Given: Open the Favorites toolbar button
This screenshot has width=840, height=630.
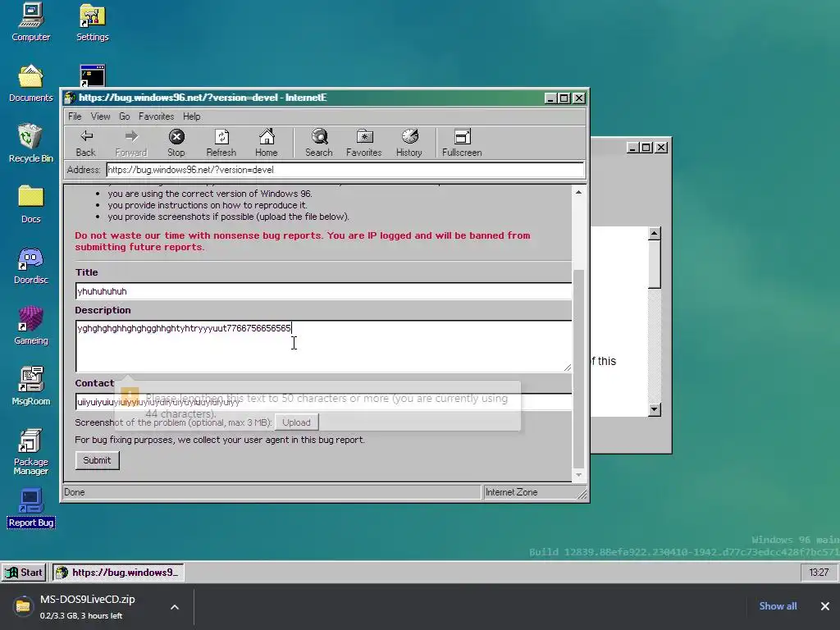Looking at the screenshot, I should 363,143.
